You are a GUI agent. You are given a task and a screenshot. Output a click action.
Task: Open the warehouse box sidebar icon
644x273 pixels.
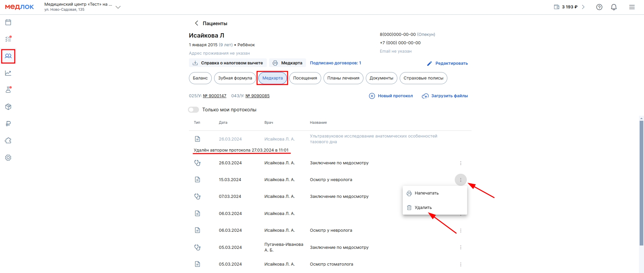[x=8, y=107]
